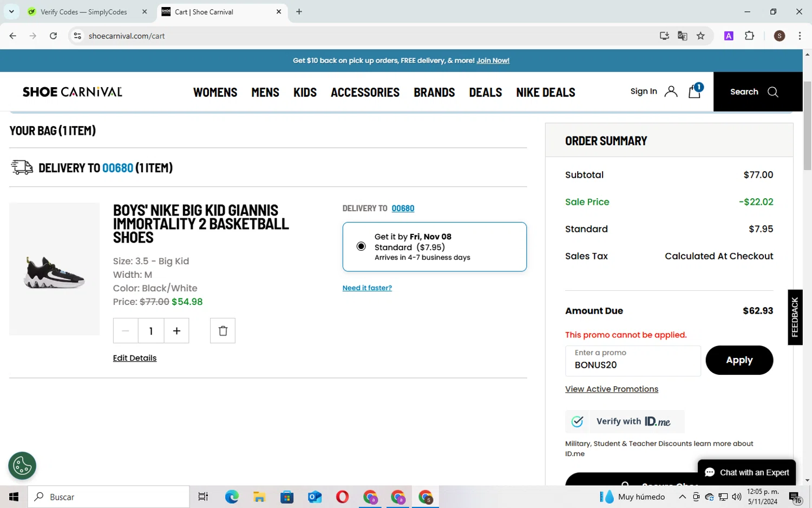This screenshot has height=508, width=812.
Task: Open a new browser tab
Action: (x=299, y=11)
